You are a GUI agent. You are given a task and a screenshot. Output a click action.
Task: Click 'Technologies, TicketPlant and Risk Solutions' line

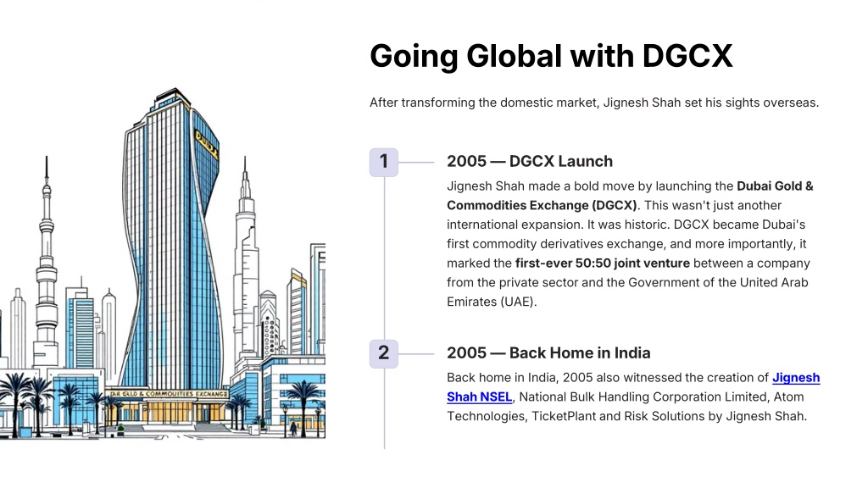626,416
